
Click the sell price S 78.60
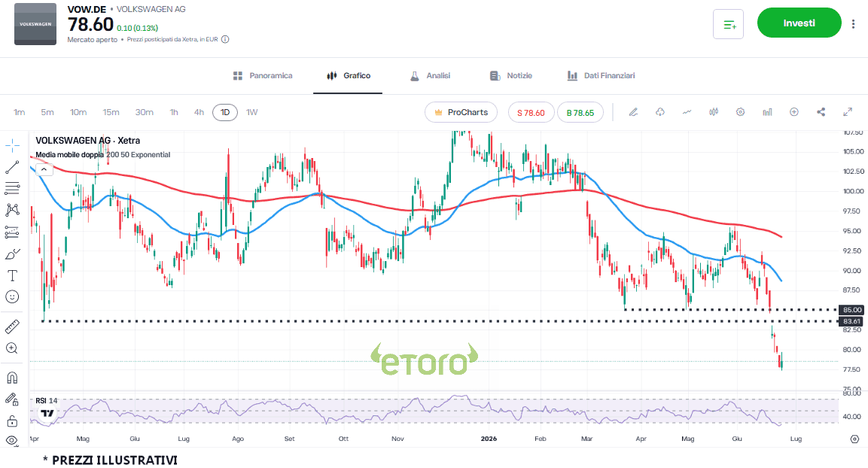point(531,112)
